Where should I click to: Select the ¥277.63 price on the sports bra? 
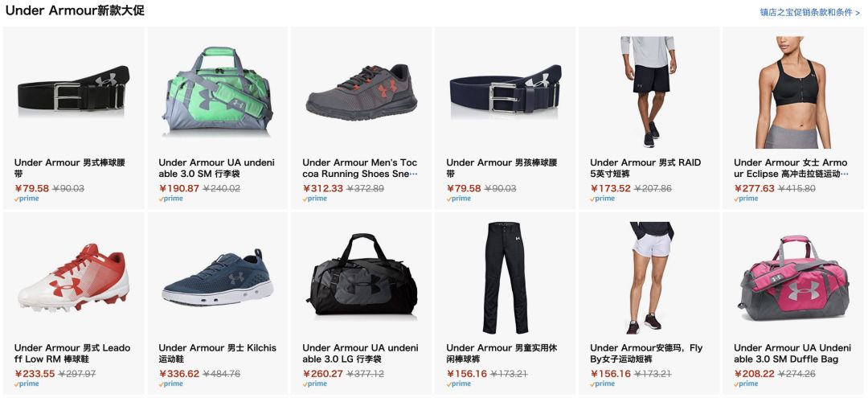pyautogui.click(x=754, y=188)
